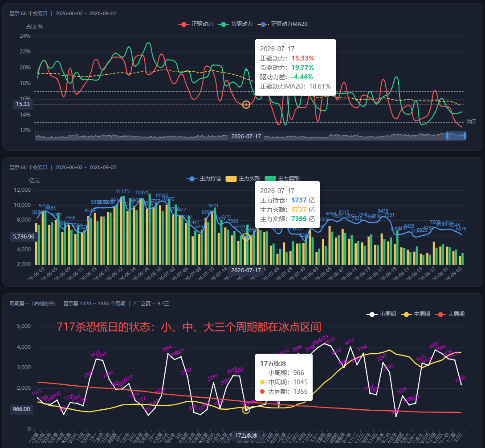Click the 大周期：1356 tooltip line
The height and width of the screenshot is (448, 485).
(284, 391)
